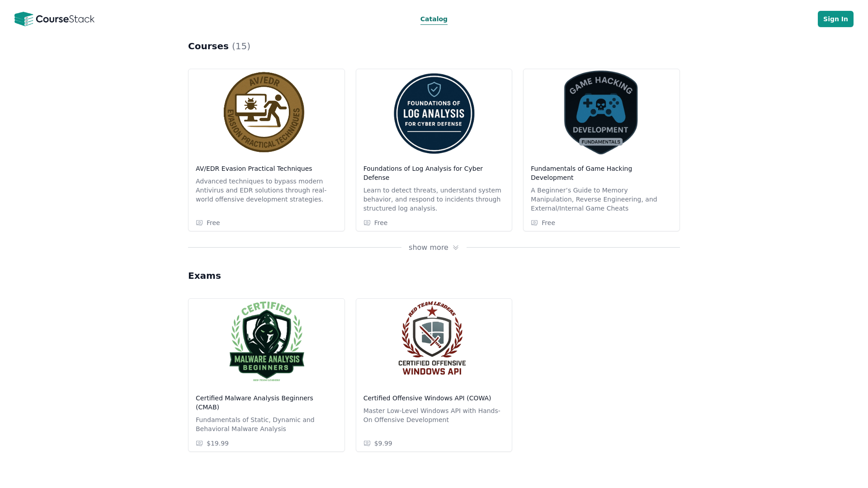
Task: Click AV/EDR Evasion Practical Techniques title
Action: pos(254,169)
